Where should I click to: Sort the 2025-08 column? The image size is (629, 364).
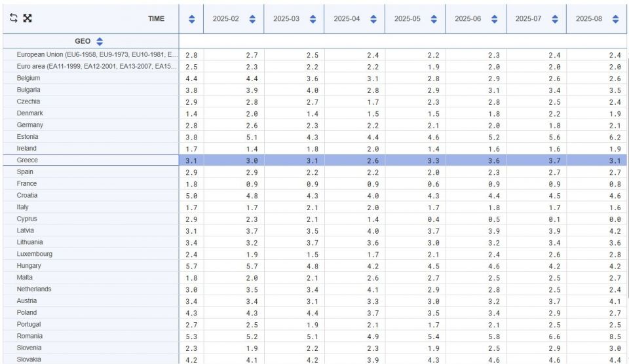pos(615,18)
